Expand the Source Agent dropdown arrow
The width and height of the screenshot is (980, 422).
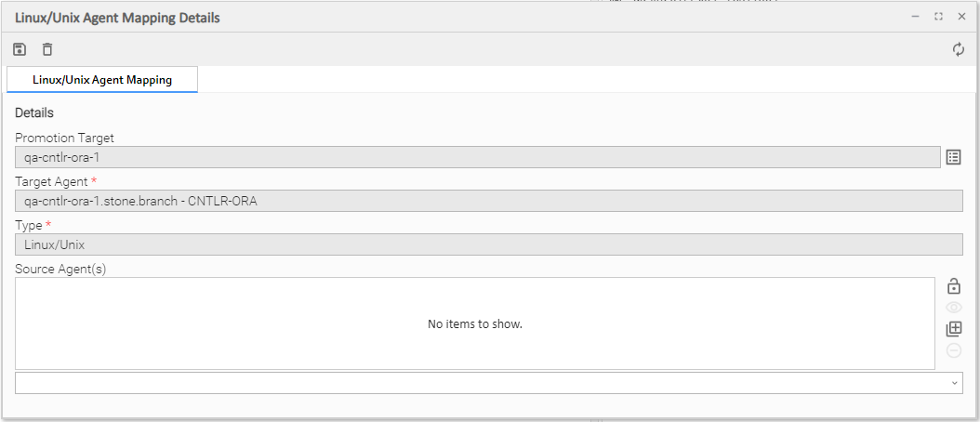click(954, 383)
